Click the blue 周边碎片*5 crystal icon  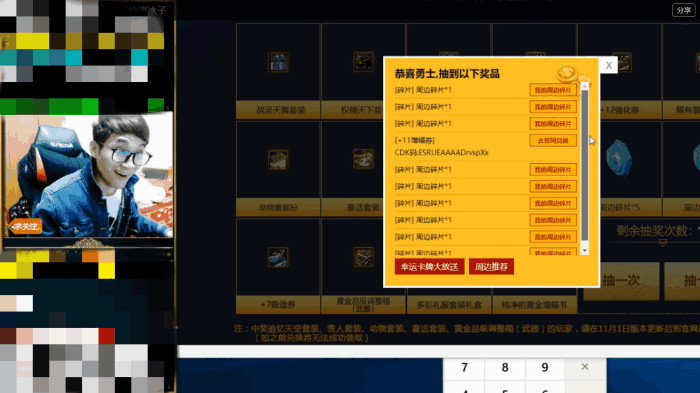point(619,158)
